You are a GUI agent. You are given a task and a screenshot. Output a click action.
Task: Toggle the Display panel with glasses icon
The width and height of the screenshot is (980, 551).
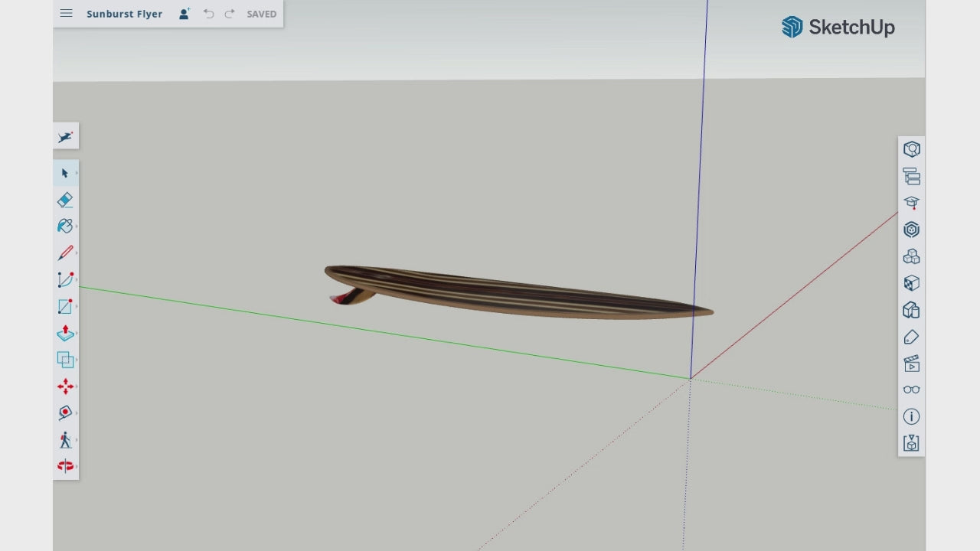911,390
